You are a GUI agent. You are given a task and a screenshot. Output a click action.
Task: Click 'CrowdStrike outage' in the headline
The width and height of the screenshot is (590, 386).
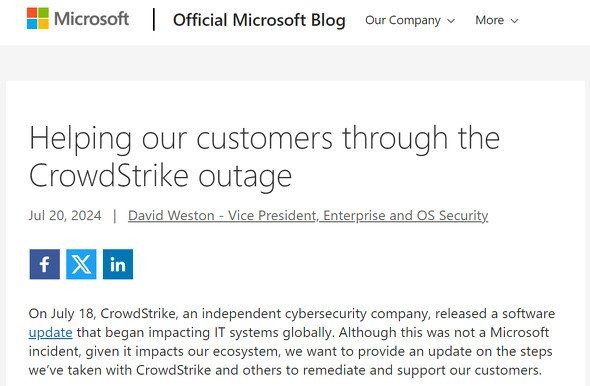(x=160, y=176)
